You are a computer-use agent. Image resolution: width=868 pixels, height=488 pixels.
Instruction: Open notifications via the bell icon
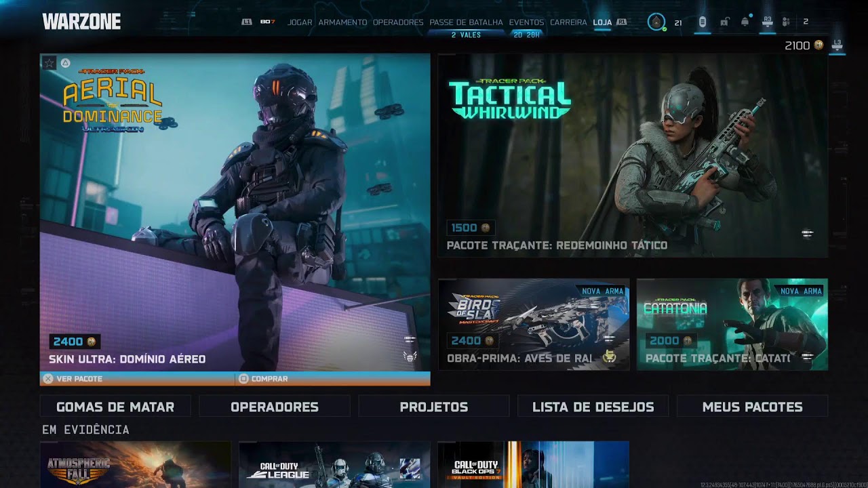coord(745,22)
